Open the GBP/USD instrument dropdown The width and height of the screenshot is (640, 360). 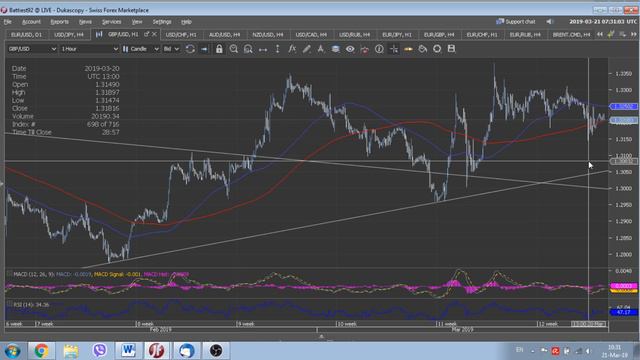pyautogui.click(x=32, y=49)
